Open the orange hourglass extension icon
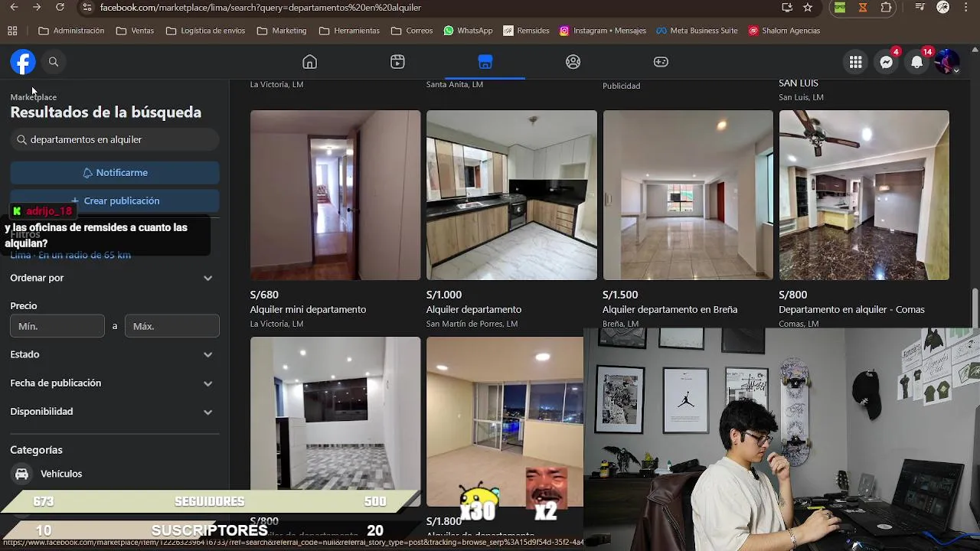Screen dimensions: 980x551 coord(863,7)
